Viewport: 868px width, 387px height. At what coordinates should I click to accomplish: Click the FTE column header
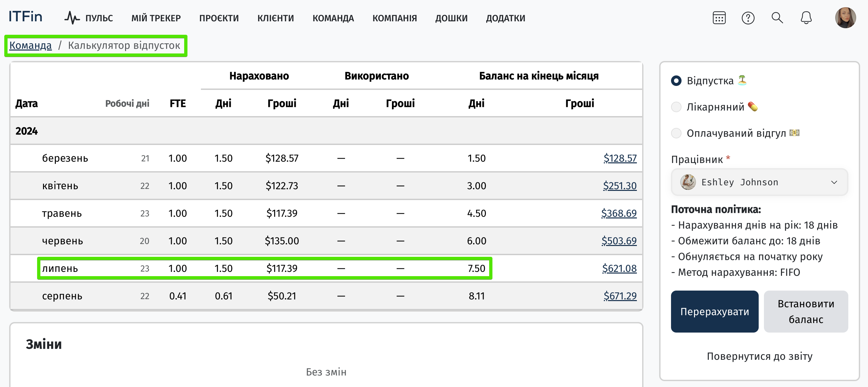(x=178, y=103)
